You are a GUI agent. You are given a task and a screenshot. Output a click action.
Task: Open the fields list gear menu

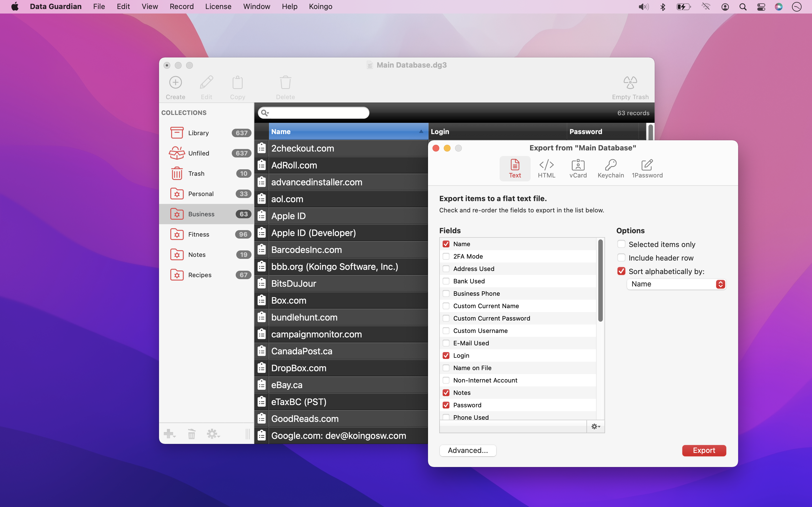click(x=595, y=426)
